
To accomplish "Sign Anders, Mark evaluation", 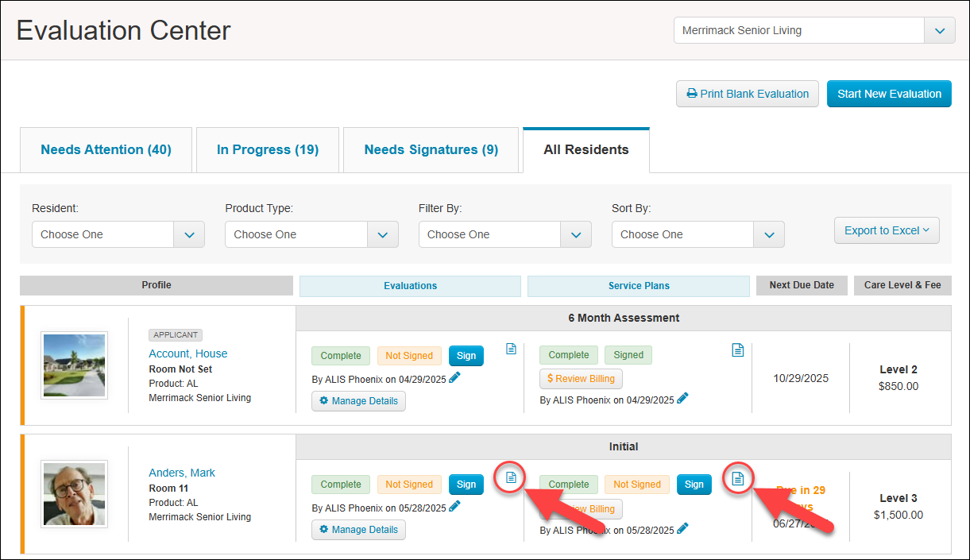I will (x=466, y=485).
